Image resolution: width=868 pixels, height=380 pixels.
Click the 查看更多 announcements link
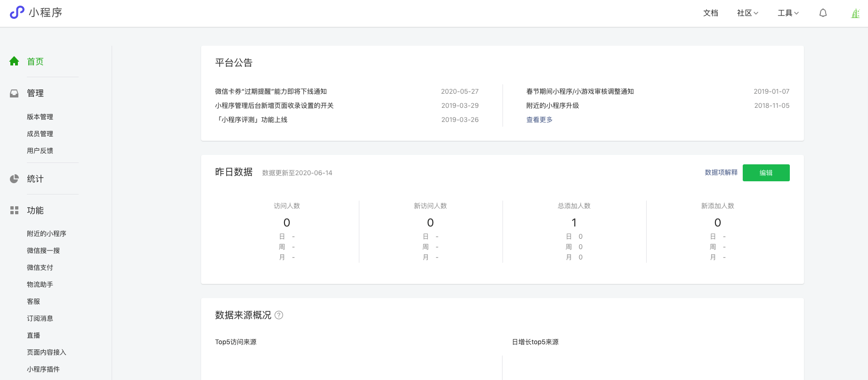[539, 120]
